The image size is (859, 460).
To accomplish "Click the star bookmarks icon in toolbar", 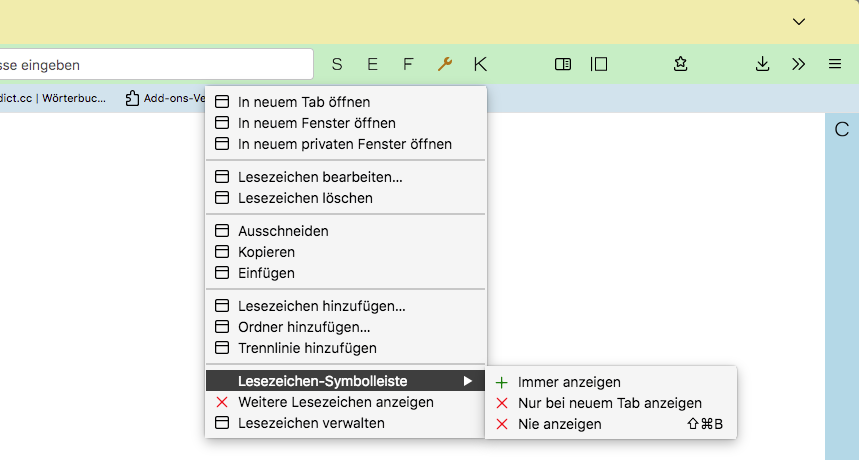I will tap(681, 64).
